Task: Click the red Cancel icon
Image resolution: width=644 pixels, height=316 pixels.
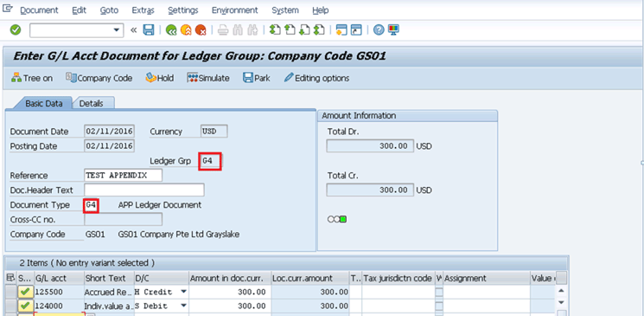Action: tap(201, 30)
